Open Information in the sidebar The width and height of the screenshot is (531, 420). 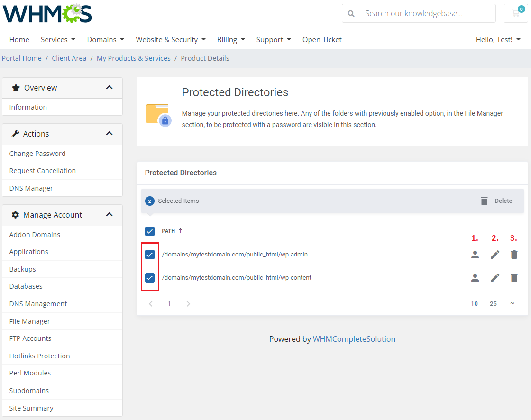pyautogui.click(x=62, y=107)
